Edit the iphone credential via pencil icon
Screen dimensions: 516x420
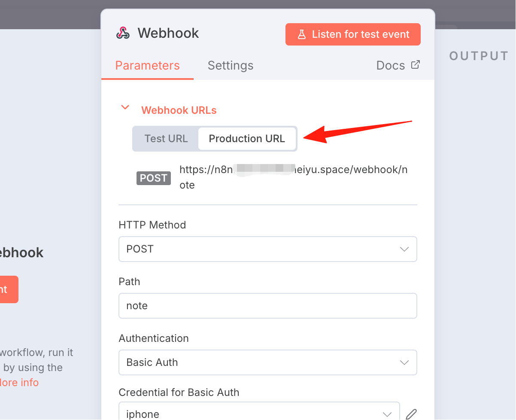pos(411,414)
